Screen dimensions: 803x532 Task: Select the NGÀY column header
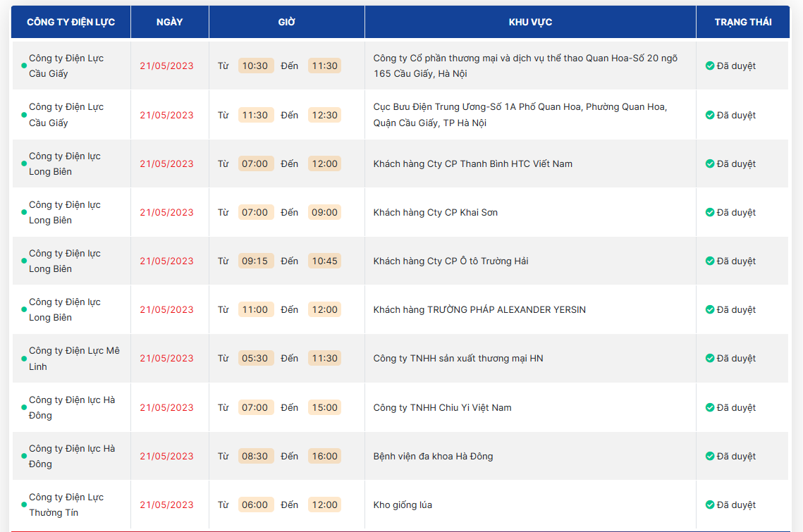pos(169,22)
